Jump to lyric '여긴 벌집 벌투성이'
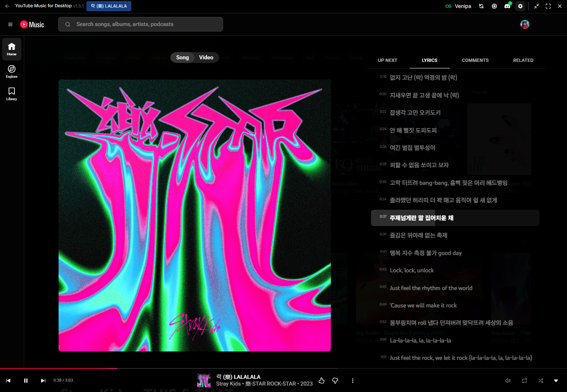567x392 pixels. (455, 148)
